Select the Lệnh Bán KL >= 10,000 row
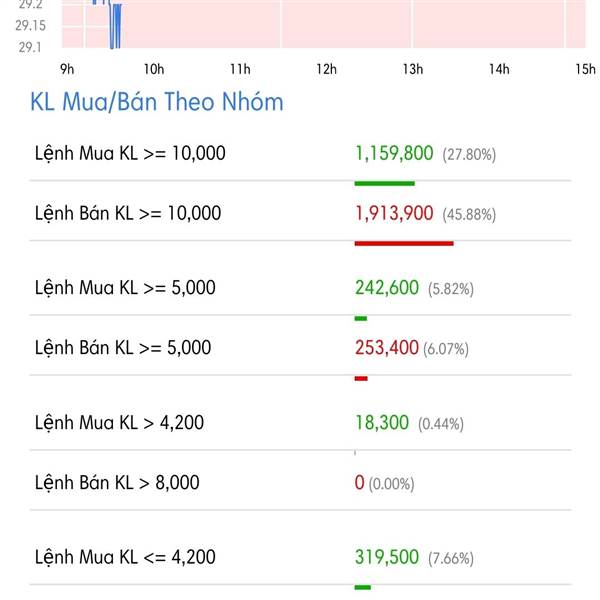The width and height of the screenshot is (600, 600). pos(300,213)
